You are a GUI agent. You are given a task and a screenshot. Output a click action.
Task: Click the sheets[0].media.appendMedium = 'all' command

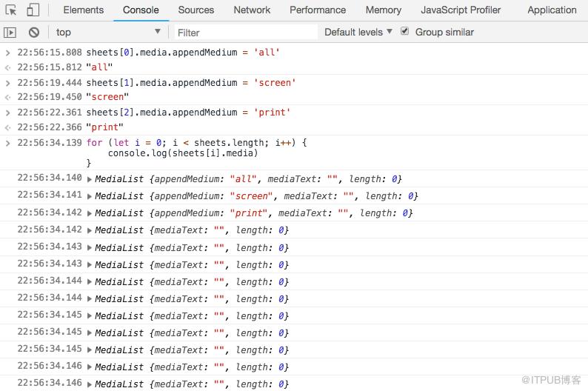[183, 52]
